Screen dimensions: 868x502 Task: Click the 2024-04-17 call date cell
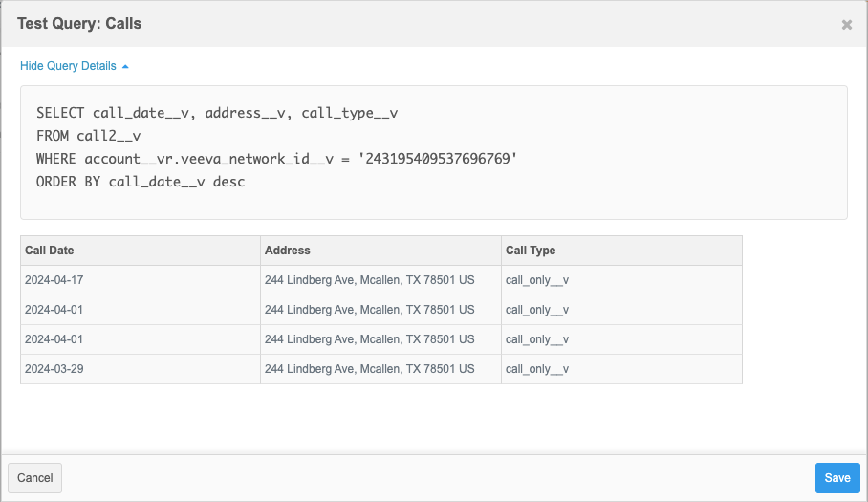coord(54,281)
